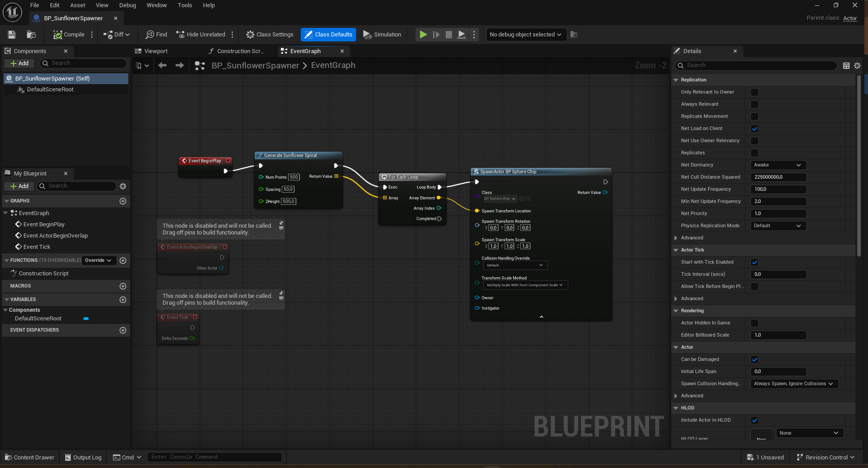Open the Unreal Engine logo menu
Screen dimensions: 868x468
[12, 12]
